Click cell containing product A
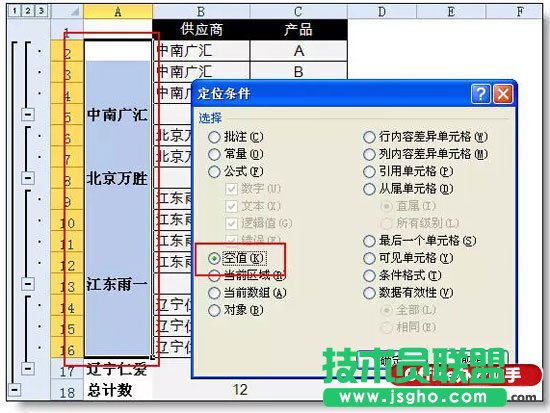This screenshot has height=413, width=550. click(x=299, y=51)
